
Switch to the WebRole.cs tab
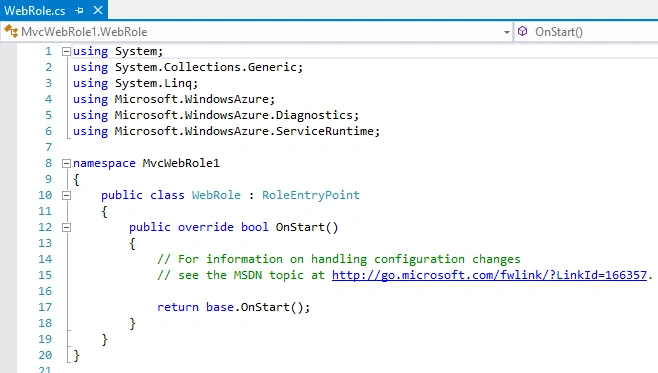pyautogui.click(x=35, y=10)
